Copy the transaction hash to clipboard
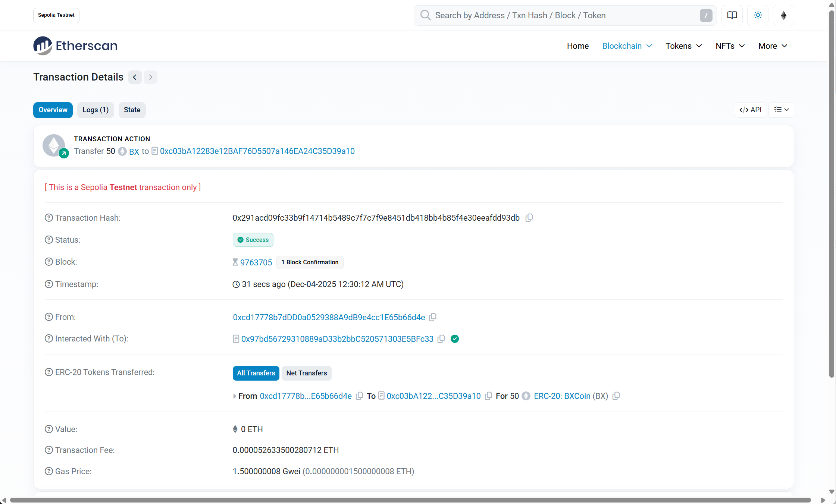 529,218
